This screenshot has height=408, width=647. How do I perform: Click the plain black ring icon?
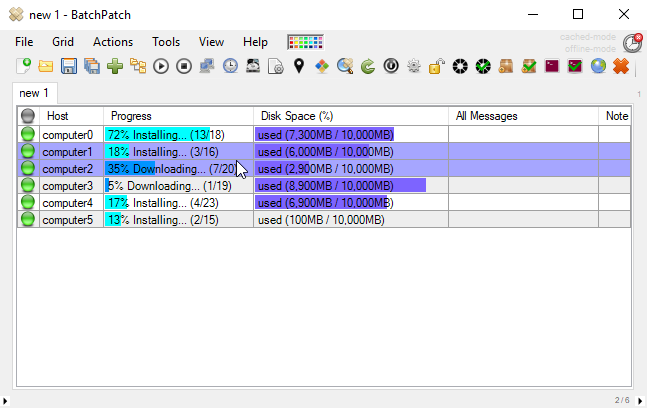click(x=460, y=66)
